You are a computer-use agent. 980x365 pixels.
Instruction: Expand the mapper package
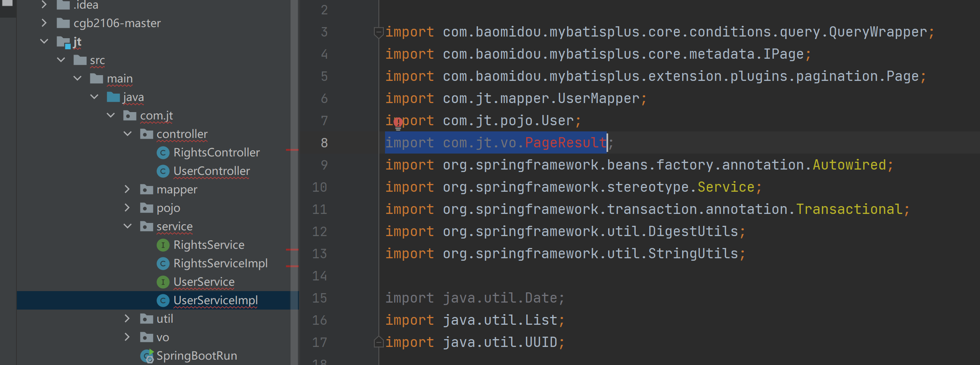tap(127, 189)
